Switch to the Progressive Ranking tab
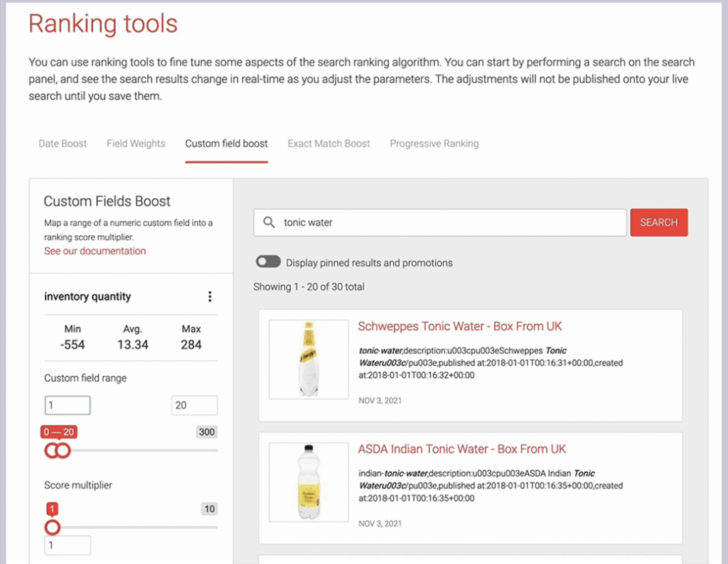Image resolution: width=728 pixels, height=564 pixels. pos(434,143)
